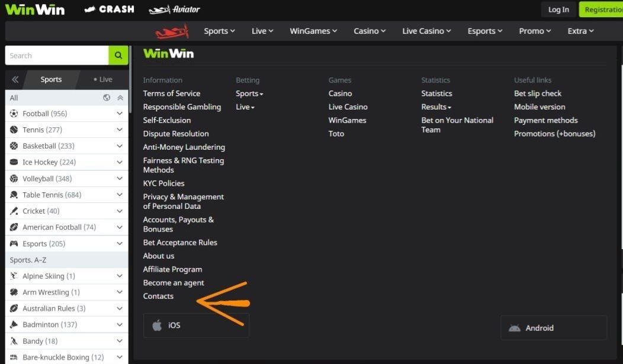Click the Ice Hockey puck icon
623x364 pixels.
tap(14, 162)
